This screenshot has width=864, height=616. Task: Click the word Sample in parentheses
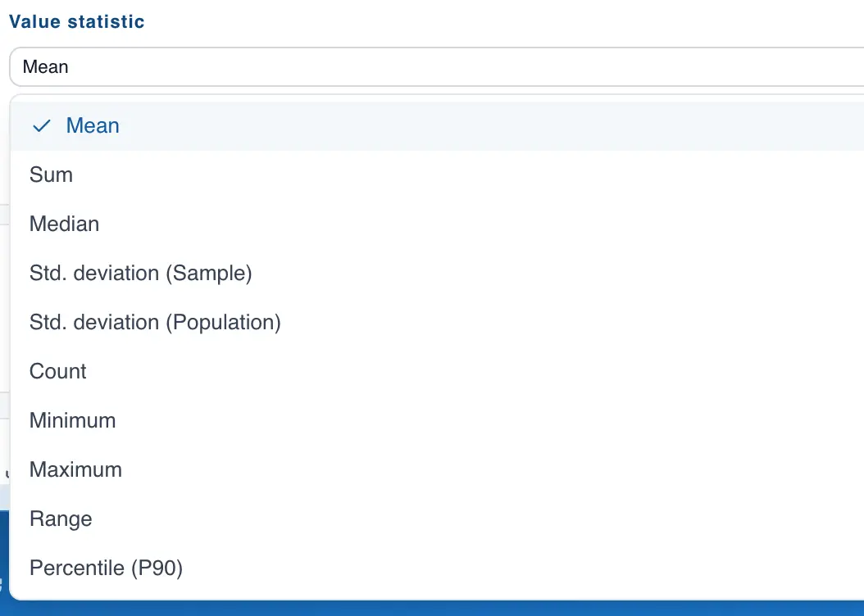(208, 274)
